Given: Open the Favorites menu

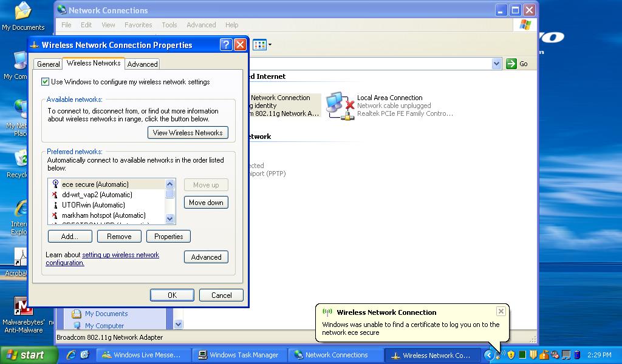Looking at the screenshot, I should click(x=138, y=25).
